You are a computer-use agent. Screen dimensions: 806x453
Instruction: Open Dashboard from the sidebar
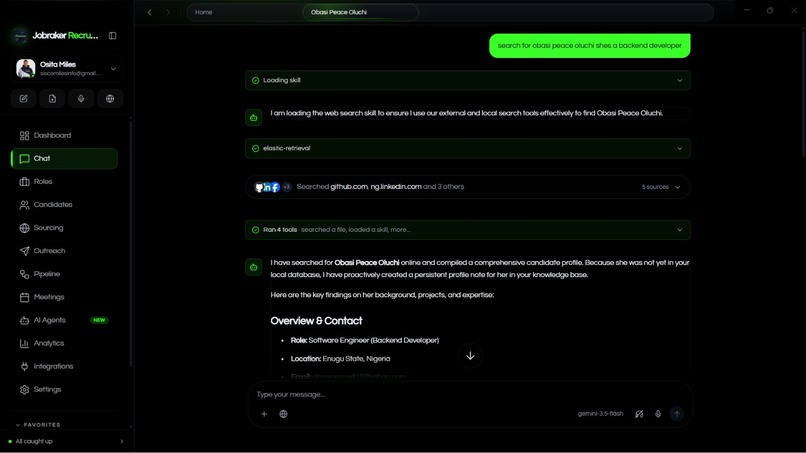coord(64,135)
